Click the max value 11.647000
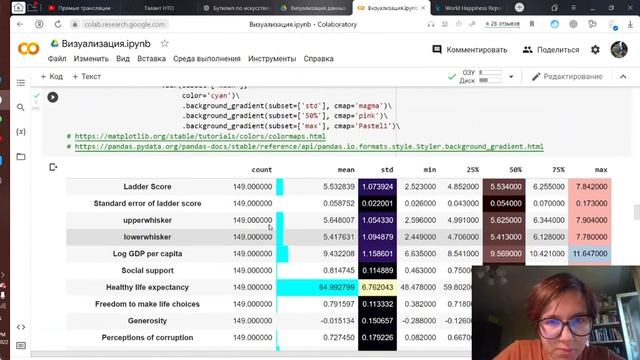Viewport: 640px width, 360px height. (x=590, y=253)
